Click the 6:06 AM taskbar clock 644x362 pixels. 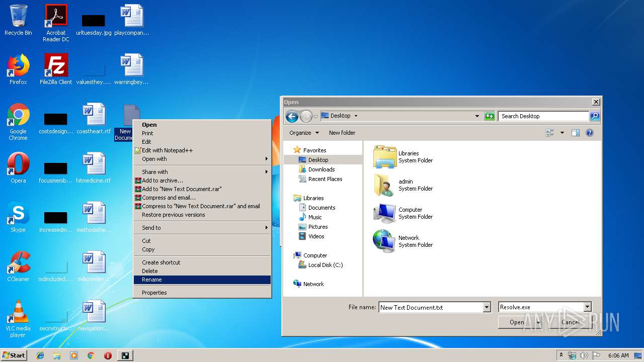618,355
